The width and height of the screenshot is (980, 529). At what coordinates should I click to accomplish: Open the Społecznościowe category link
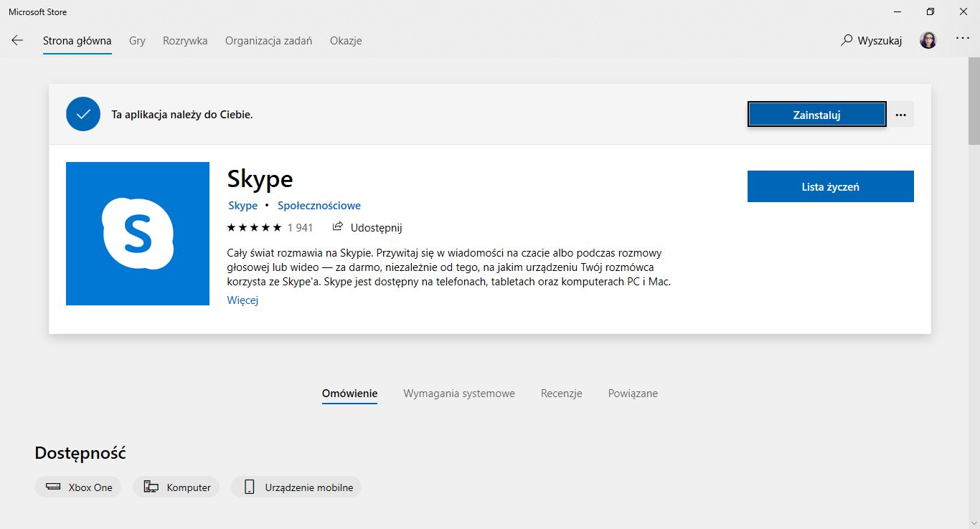click(319, 206)
